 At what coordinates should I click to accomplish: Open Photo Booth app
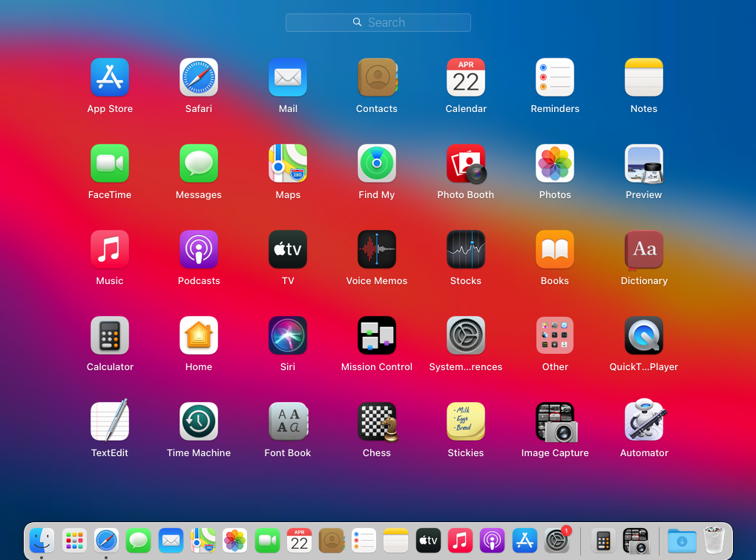(x=466, y=163)
